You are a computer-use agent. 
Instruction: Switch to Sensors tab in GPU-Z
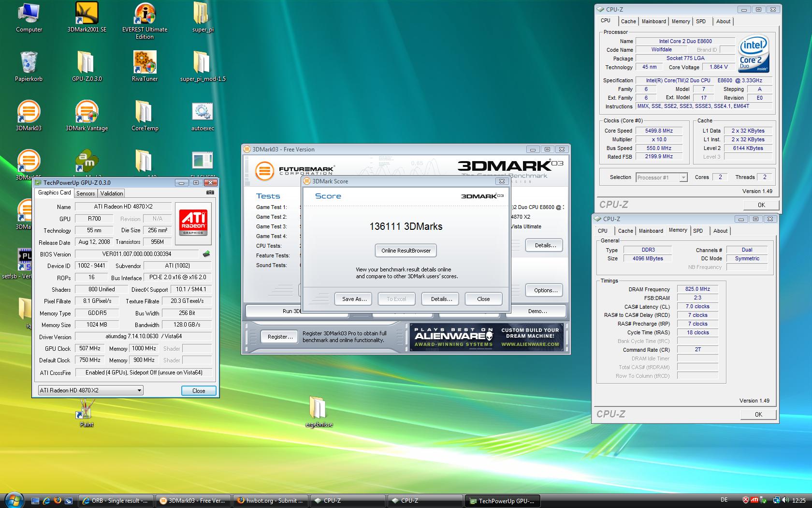[86, 193]
